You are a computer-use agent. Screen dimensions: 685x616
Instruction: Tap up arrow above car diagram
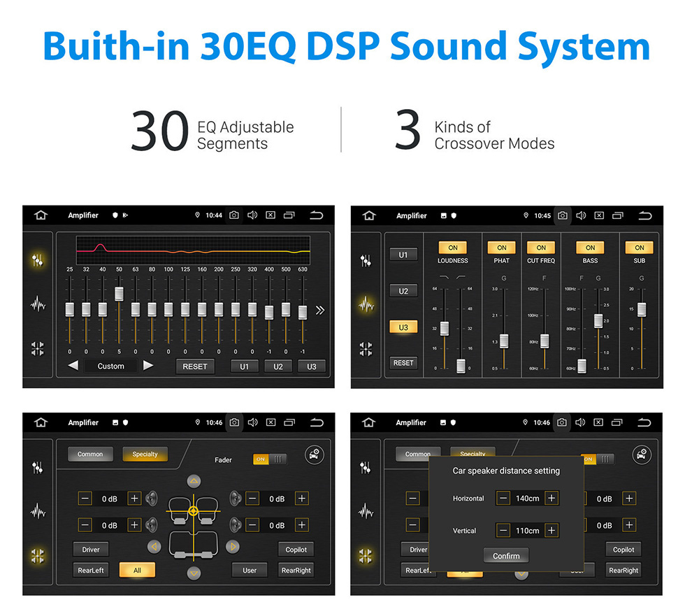[x=194, y=482]
